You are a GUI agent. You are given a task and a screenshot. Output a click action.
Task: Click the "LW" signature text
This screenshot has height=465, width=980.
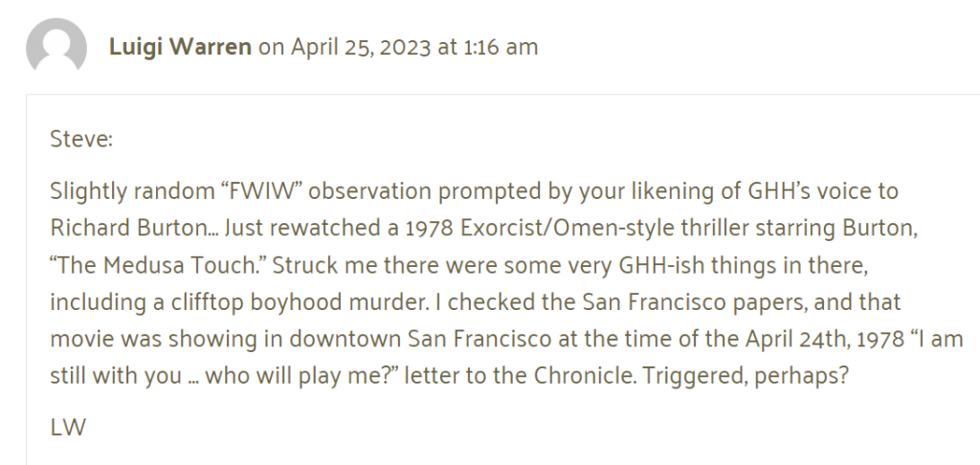coord(67,428)
